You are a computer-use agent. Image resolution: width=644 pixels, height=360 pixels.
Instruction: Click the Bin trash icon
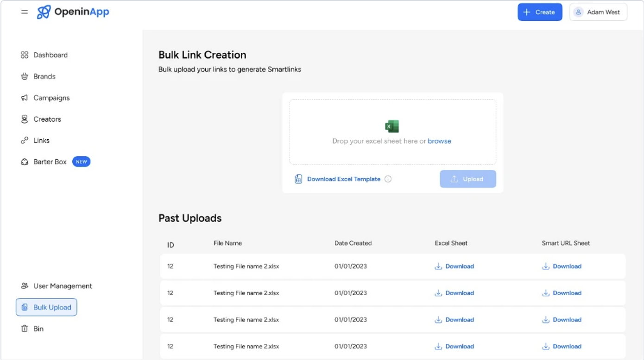pos(25,329)
